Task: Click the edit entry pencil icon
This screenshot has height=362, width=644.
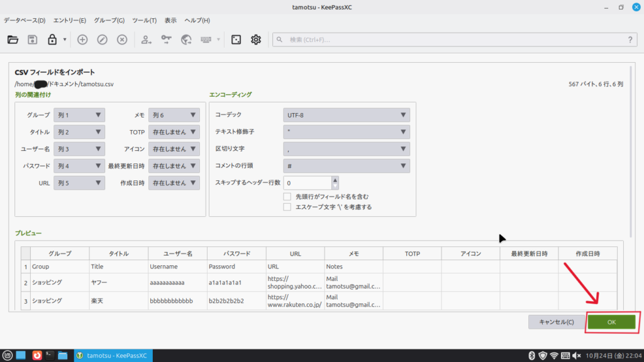Action: pos(102,40)
